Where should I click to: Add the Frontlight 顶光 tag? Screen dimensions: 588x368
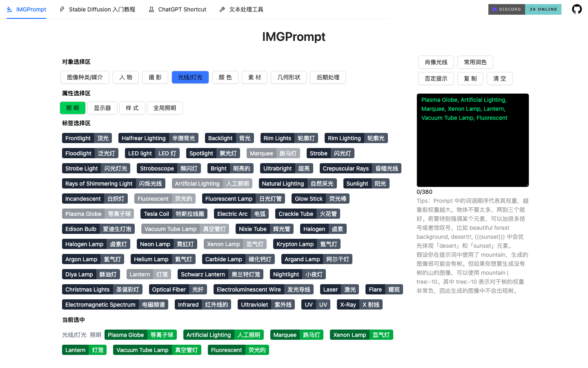coord(87,138)
